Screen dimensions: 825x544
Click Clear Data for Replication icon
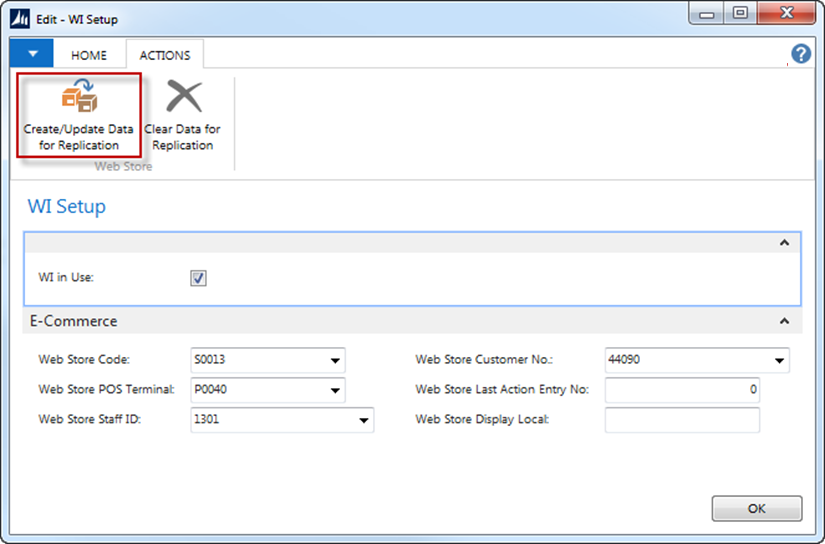[x=183, y=97]
